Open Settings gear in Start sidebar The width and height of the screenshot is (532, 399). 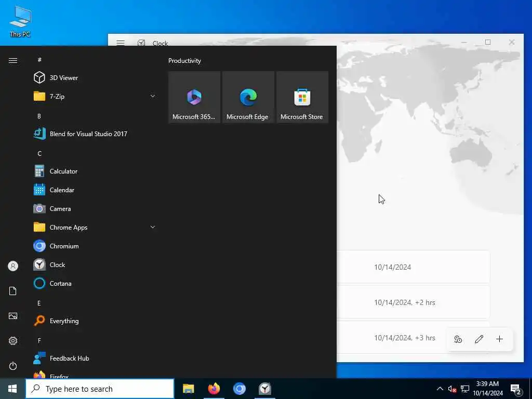coord(13,341)
